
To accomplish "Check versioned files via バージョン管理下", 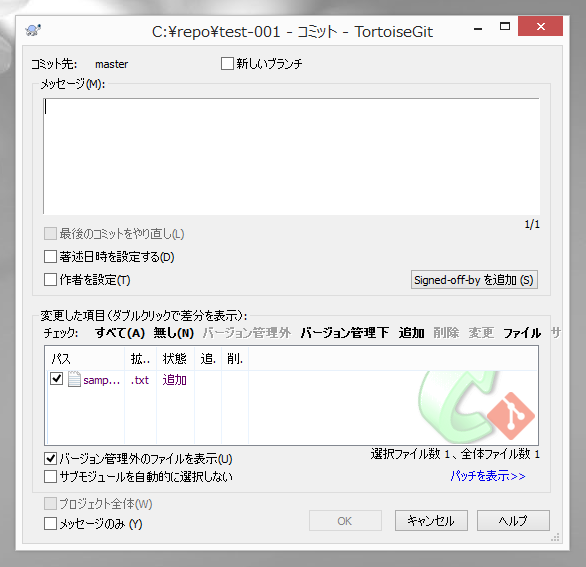I will 345,333.
